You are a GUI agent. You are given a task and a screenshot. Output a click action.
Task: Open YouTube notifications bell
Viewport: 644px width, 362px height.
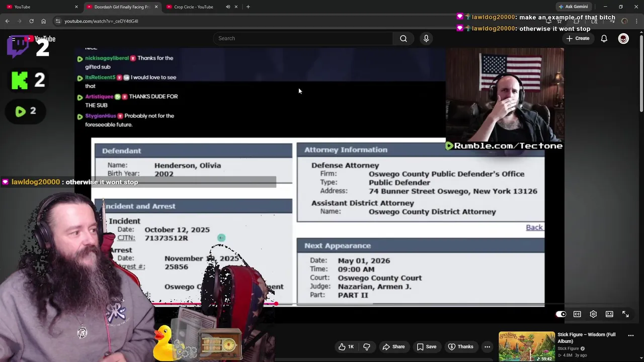click(x=604, y=39)
